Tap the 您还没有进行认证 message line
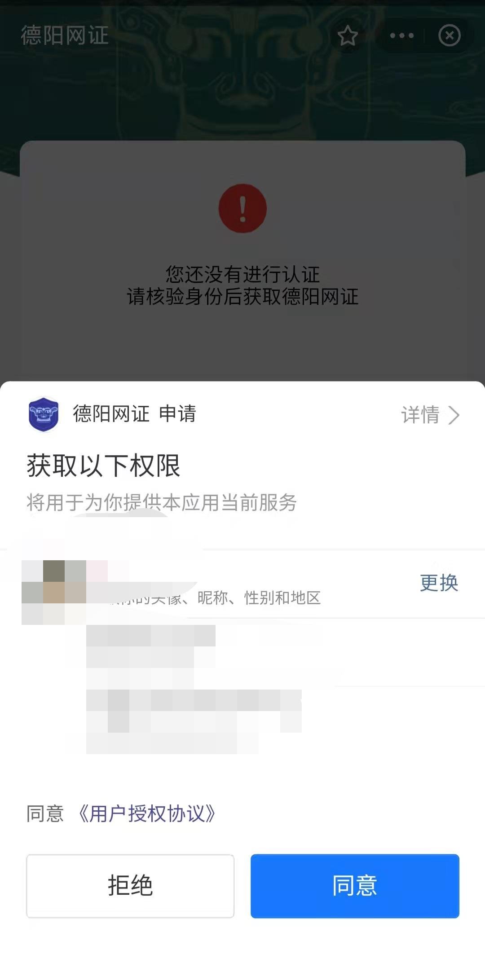The width and height of the screenshot is (485, 980). click(x=242, y=274)
